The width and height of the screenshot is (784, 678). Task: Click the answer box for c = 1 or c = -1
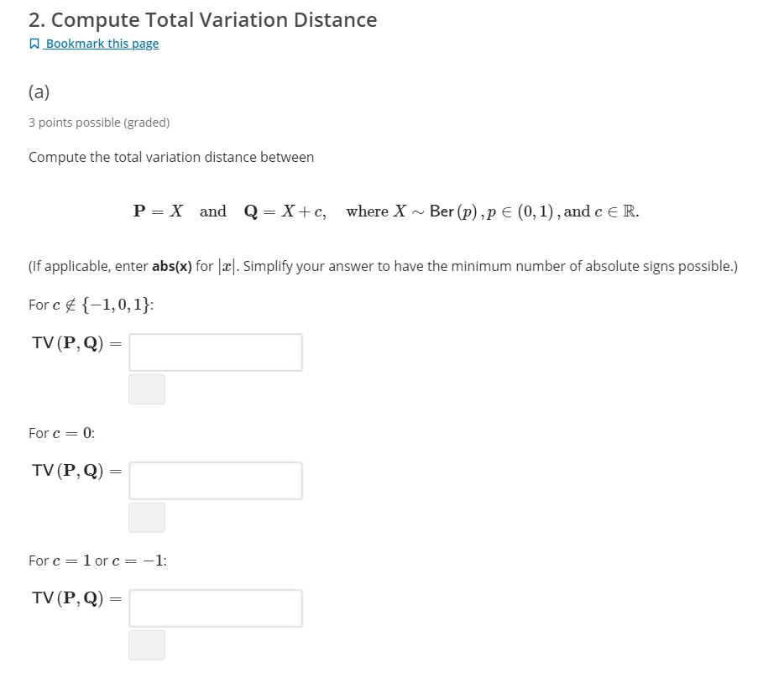pyautogui.click(x=215, y=608)
